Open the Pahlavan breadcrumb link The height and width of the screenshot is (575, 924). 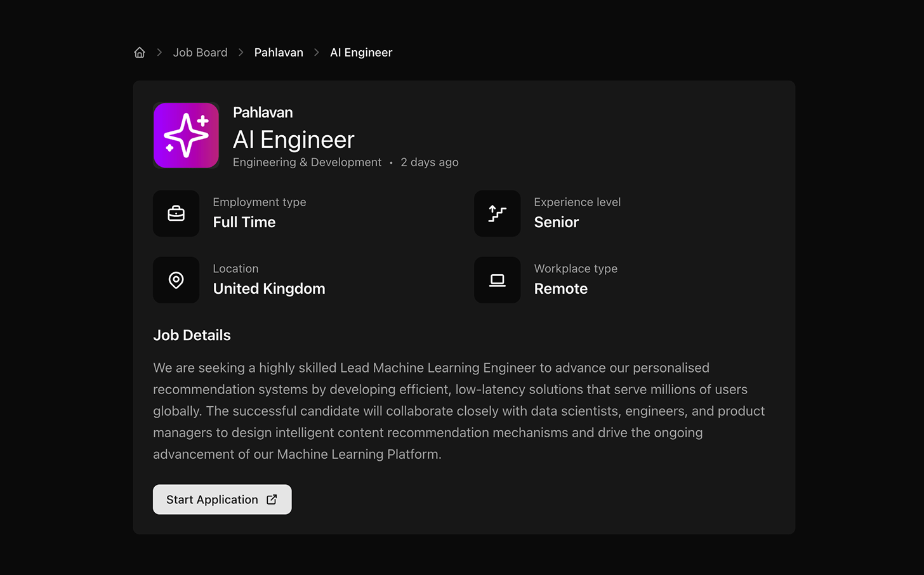coord(279,53)
